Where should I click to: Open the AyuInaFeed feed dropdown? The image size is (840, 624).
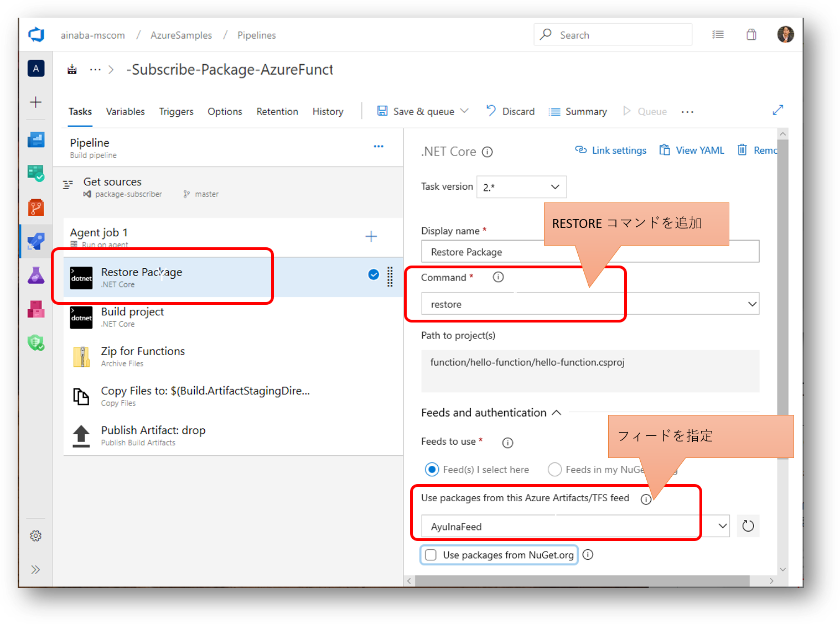click(575, 526)
